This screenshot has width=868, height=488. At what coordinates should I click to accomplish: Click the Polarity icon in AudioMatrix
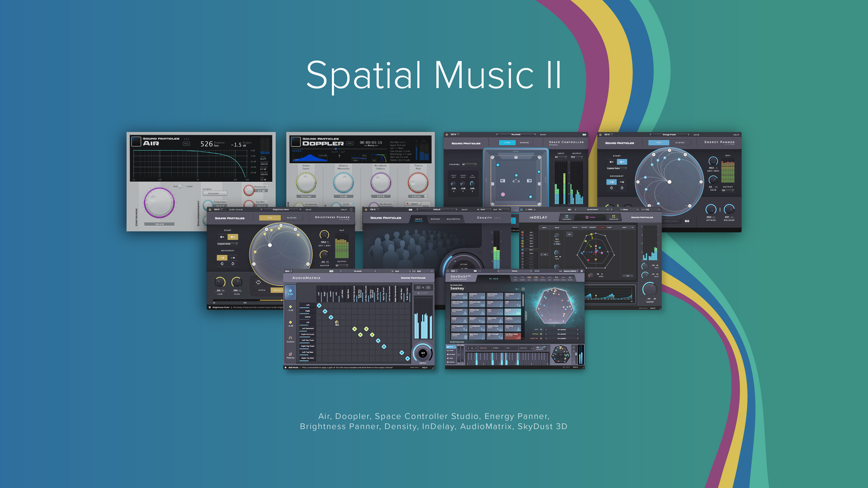(x=290, y=355)
